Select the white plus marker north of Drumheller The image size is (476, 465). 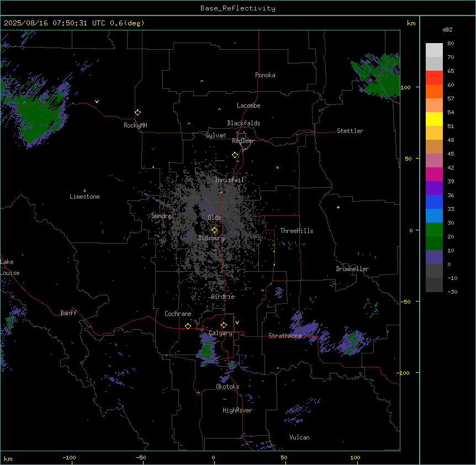pyautogui.click(x=338, y=207)
